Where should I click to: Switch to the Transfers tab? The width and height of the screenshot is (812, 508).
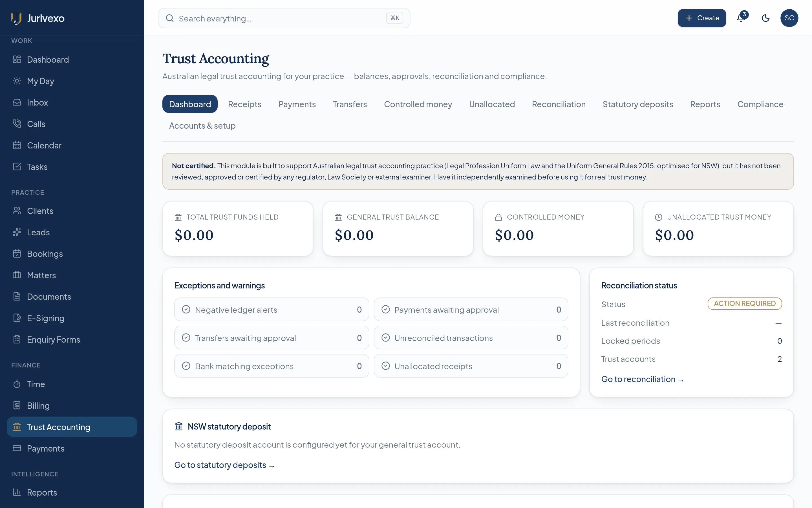coord(350,104)
